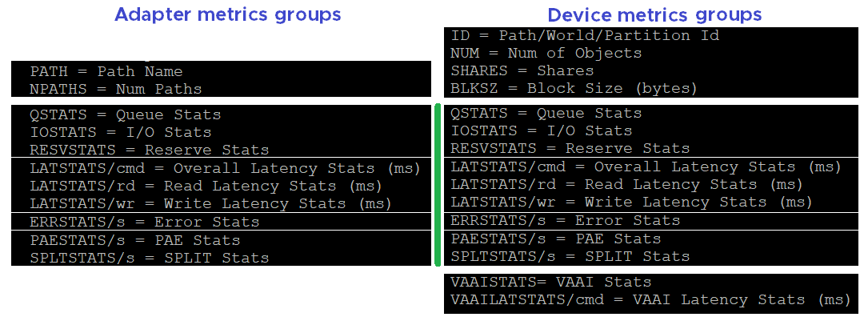Click 'QSTATS = Queue Stats' in Device groups

[x=546, y=114]
